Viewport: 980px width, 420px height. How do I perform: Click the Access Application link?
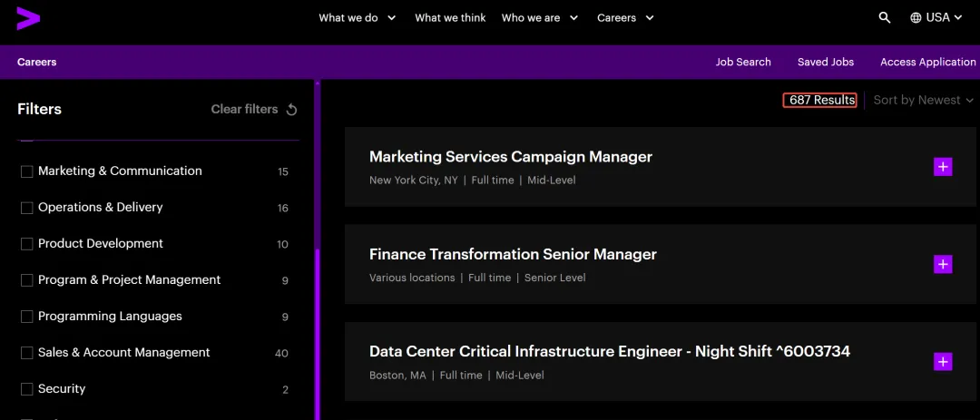pyautogui.click(x=927, y=62)
